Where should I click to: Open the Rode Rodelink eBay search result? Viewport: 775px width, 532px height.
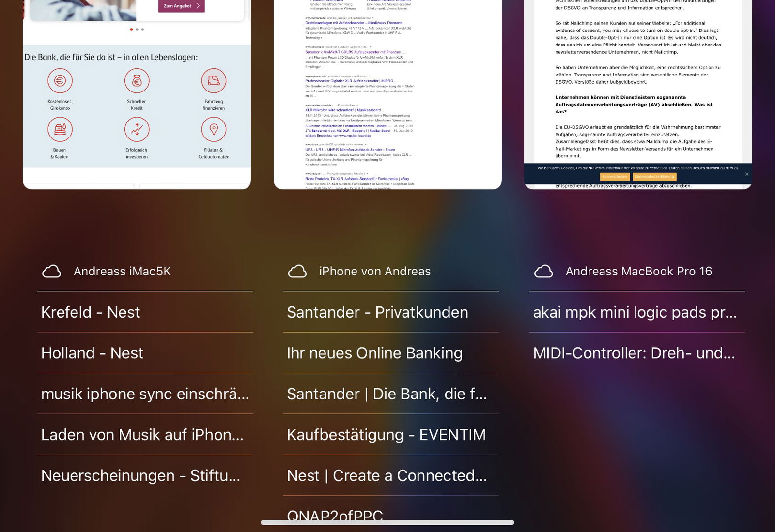click(x=357, y=179)
